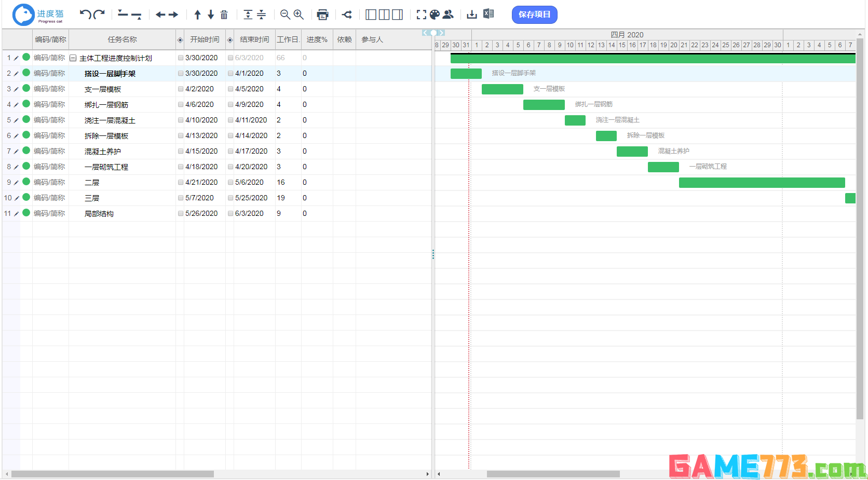Click the 进度% column header

click(x=317, y=39)
